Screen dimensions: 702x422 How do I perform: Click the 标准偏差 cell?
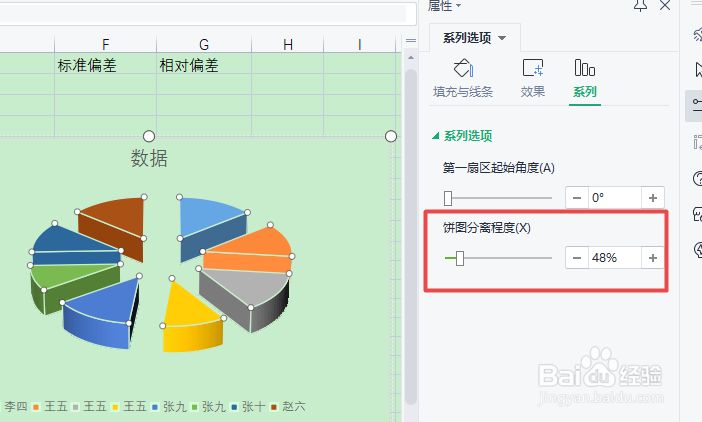coord(106,65)
